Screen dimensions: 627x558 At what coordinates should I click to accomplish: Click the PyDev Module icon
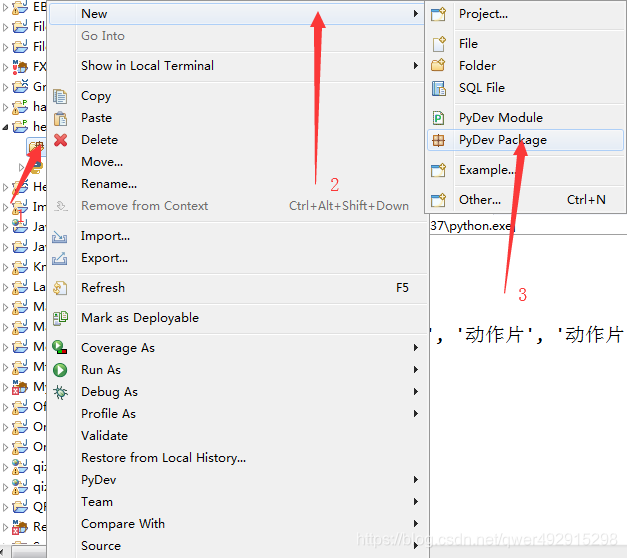(439, 118)
